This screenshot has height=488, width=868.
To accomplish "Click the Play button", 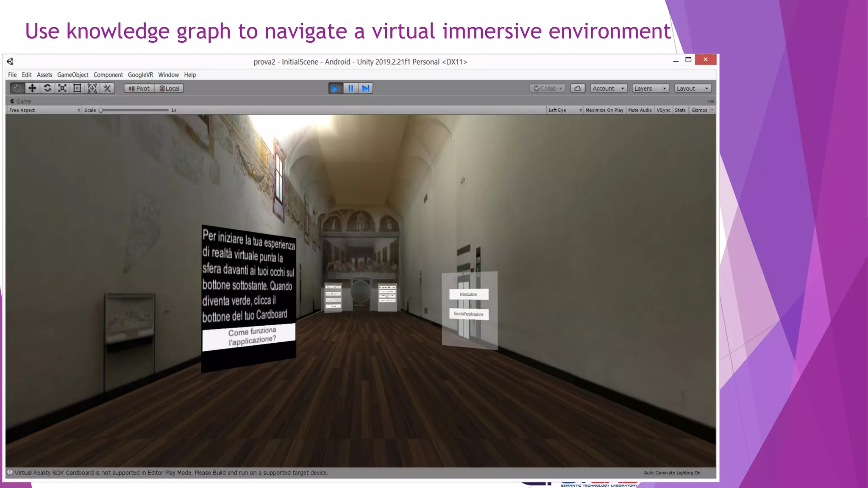I will pyautogui.click(x=335, y=89).
